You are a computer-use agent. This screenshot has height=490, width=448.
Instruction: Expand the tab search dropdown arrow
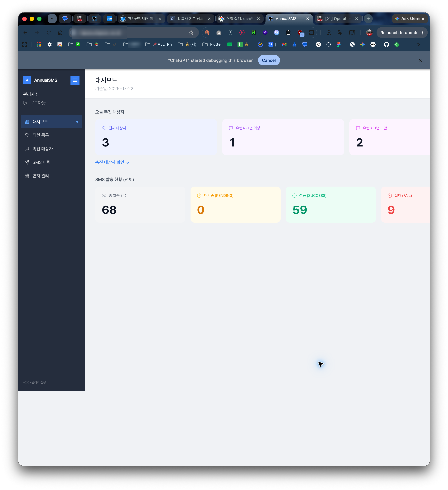(52, 19)
